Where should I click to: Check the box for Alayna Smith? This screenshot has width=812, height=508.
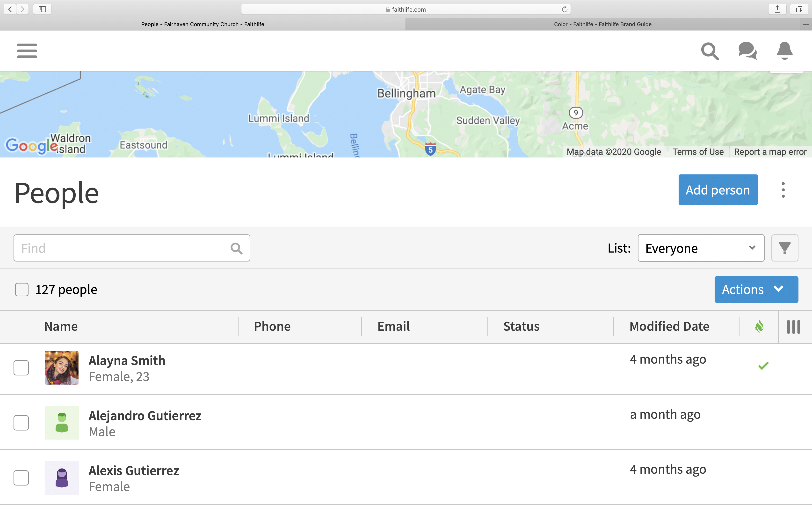21,367
